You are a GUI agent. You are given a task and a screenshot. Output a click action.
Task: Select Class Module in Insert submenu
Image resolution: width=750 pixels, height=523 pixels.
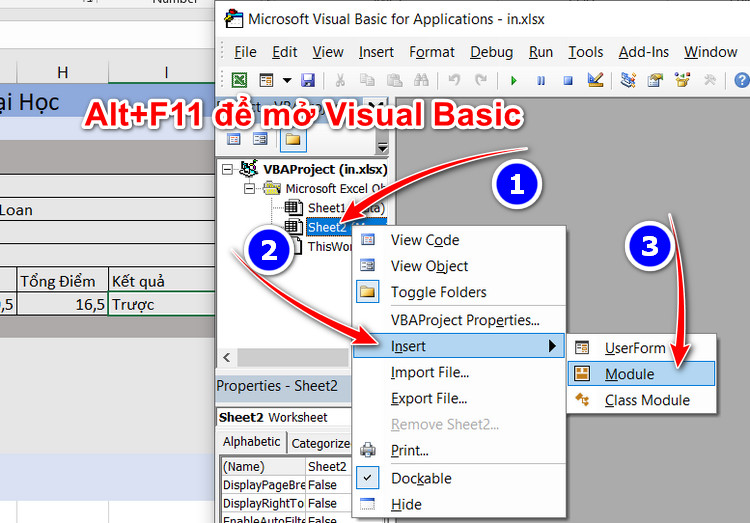(641, 400)
